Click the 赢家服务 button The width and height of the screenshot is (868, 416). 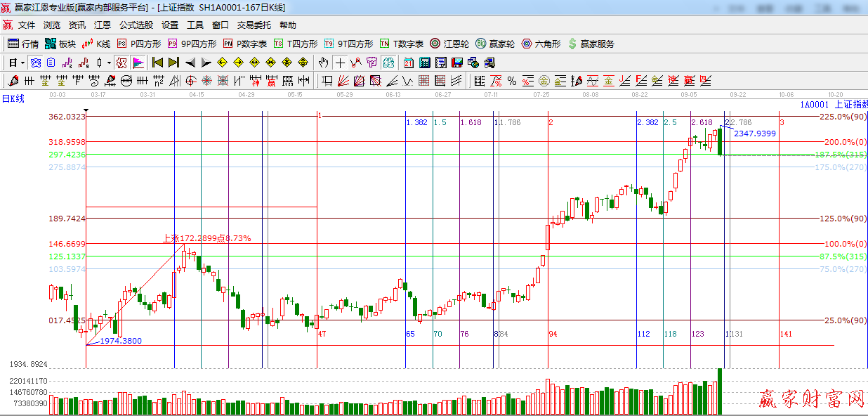[591, 44]
